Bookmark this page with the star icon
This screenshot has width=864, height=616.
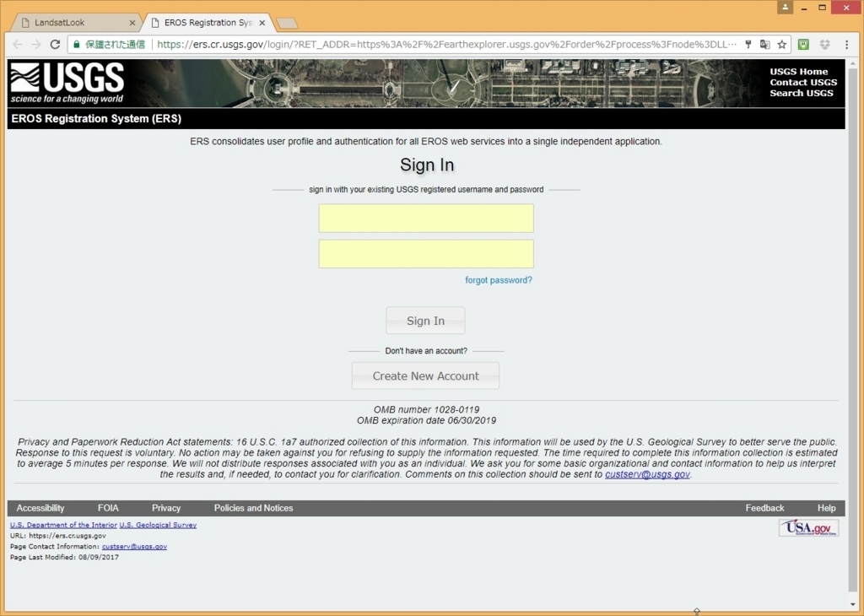(x=782, y=45)
